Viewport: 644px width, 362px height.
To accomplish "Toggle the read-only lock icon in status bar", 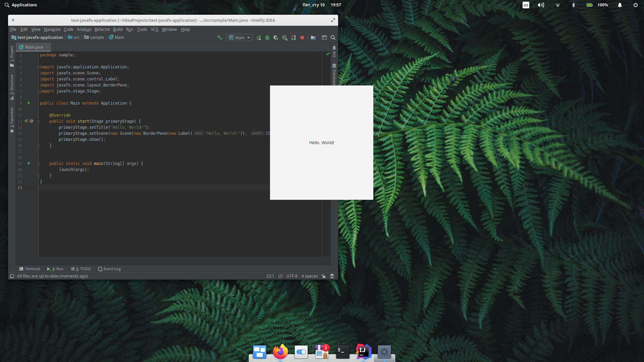I will pyautogui.click(x=323, y=276).
